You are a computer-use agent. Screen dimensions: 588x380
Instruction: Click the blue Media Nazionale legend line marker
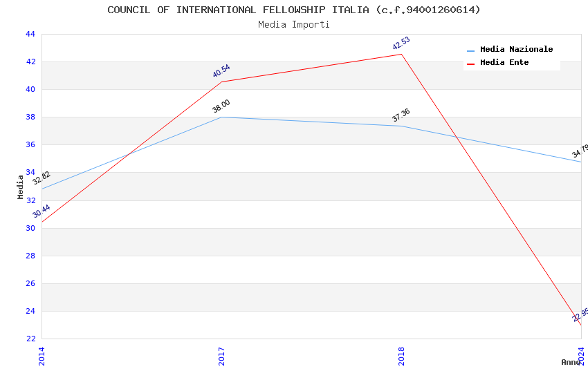[x=470, y=50]
